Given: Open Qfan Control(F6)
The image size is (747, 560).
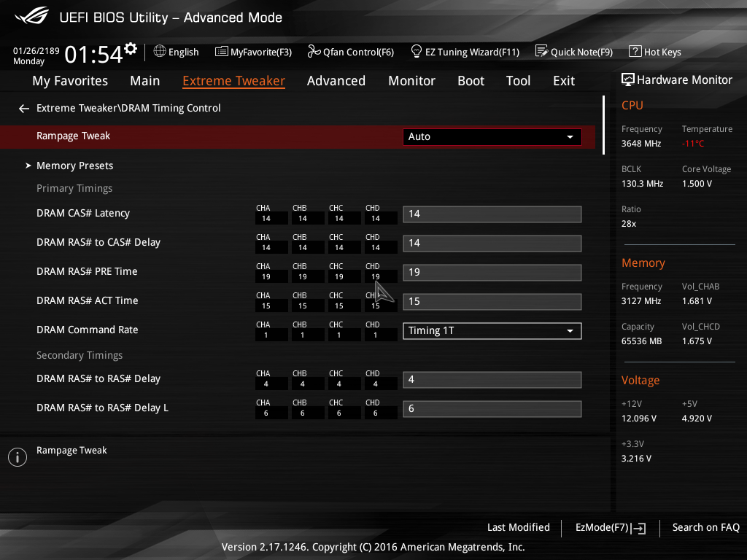Looking at the screenshot, I should 351,52.
